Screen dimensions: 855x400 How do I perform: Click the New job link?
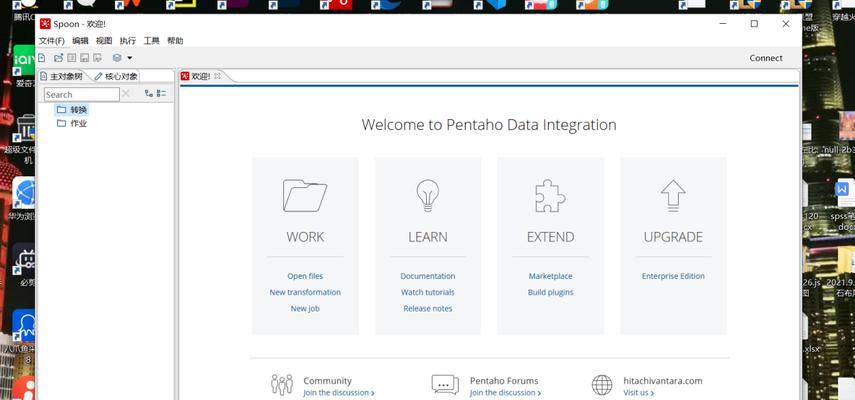pos(305,308)
